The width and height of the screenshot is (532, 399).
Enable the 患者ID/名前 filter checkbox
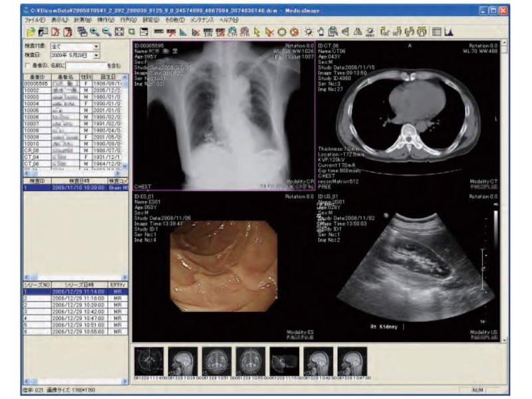pyautogui.click(x=27, y=66)
